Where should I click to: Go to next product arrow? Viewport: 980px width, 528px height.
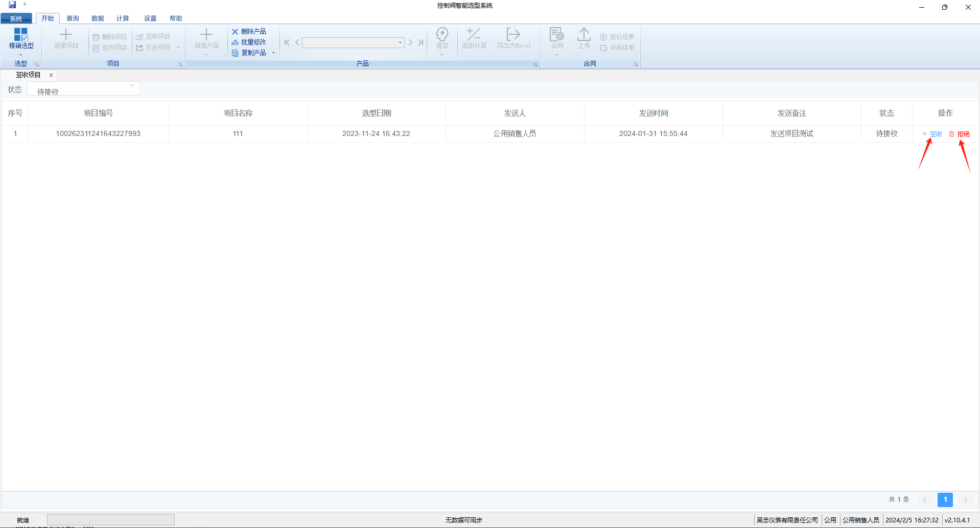pyautogui.click(x=410, y=42)
